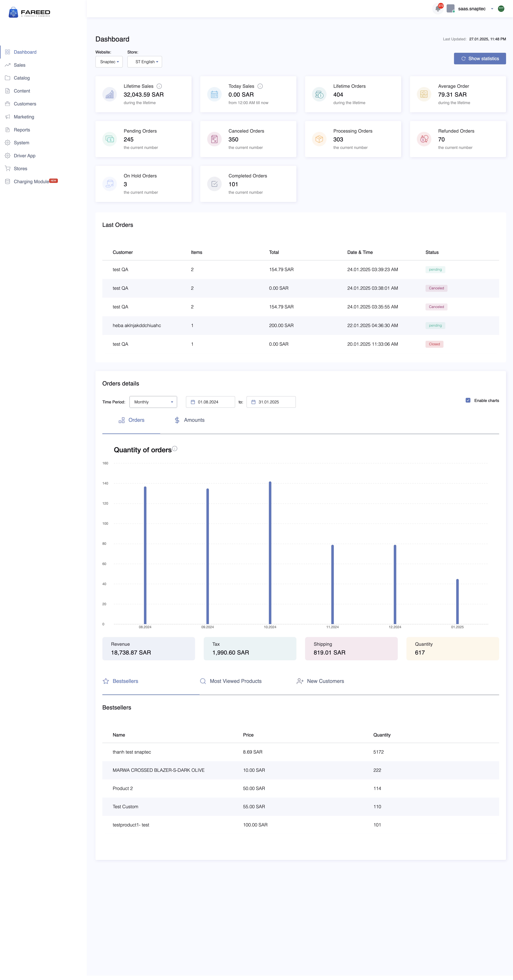Click the Canceled Orders icon

[x=214, y=139]
